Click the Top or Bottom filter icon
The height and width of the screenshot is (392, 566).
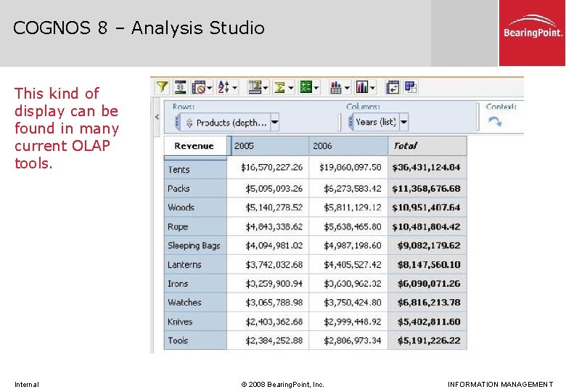pyautogui.click(x=180, y=87)
